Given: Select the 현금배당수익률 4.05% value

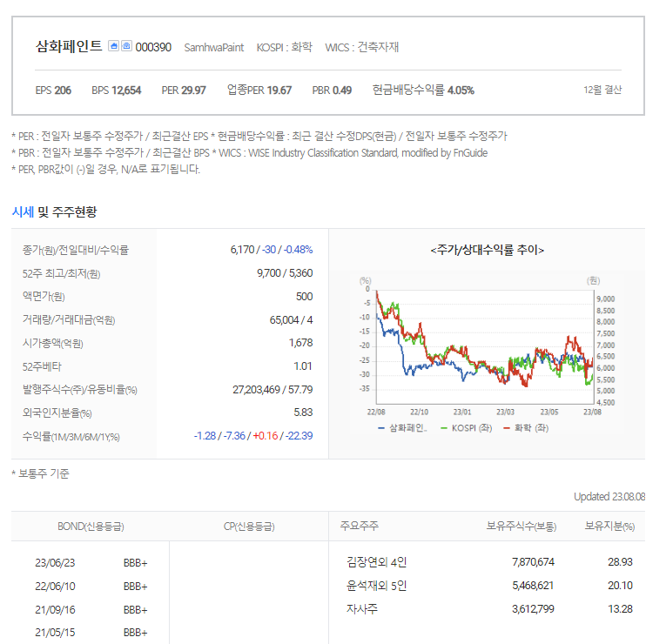Looking at the screenshot, I should (x=423, y=90).
